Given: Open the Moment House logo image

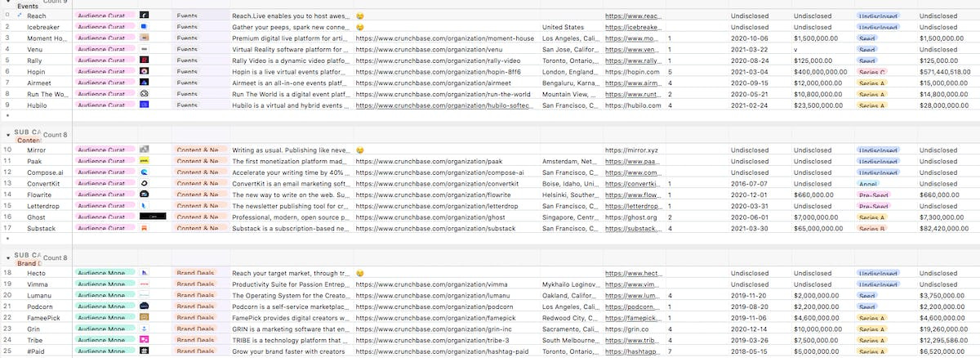Looking at the screenshot, I should (x=144, y=38).
